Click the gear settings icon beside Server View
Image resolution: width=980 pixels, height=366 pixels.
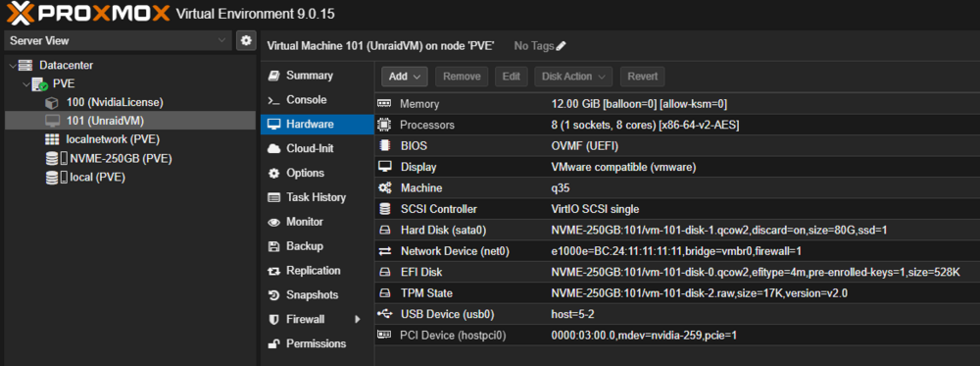[246, 40]
